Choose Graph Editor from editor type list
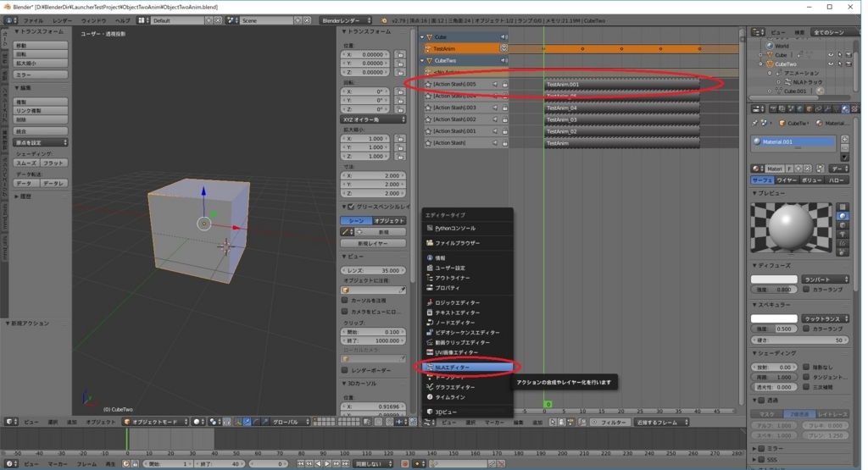The width and height of the screenshot is (868, 470). coord(468,387)
